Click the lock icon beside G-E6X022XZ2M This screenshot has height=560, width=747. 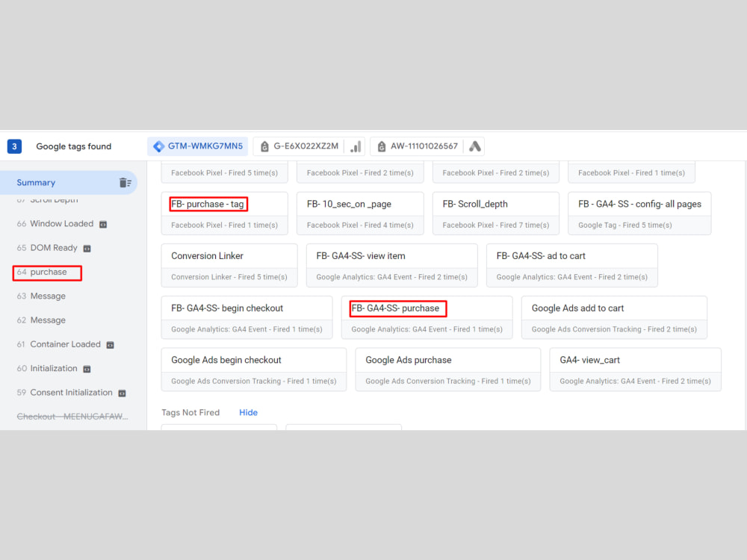265,146
